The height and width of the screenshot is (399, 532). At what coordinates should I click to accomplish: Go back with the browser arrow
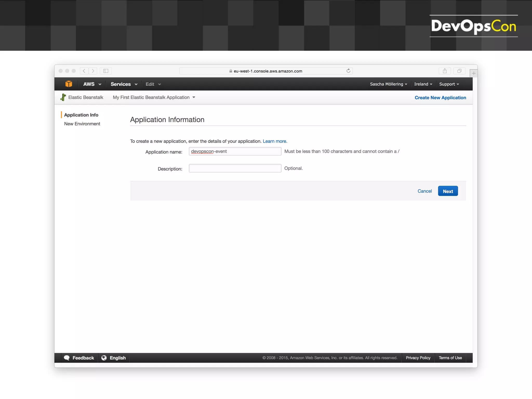pyautogui.click(x=84, y=71)
